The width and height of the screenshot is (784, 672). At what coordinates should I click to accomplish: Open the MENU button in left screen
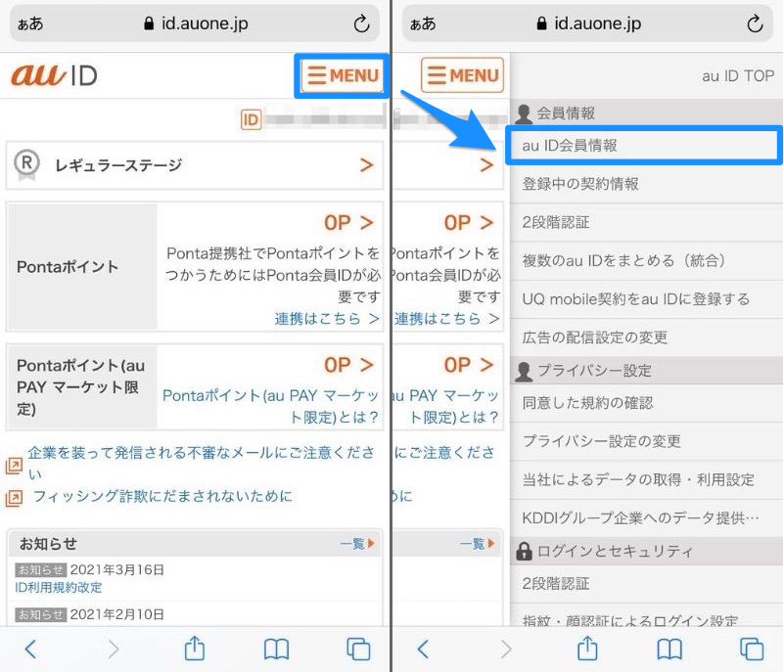342,75
